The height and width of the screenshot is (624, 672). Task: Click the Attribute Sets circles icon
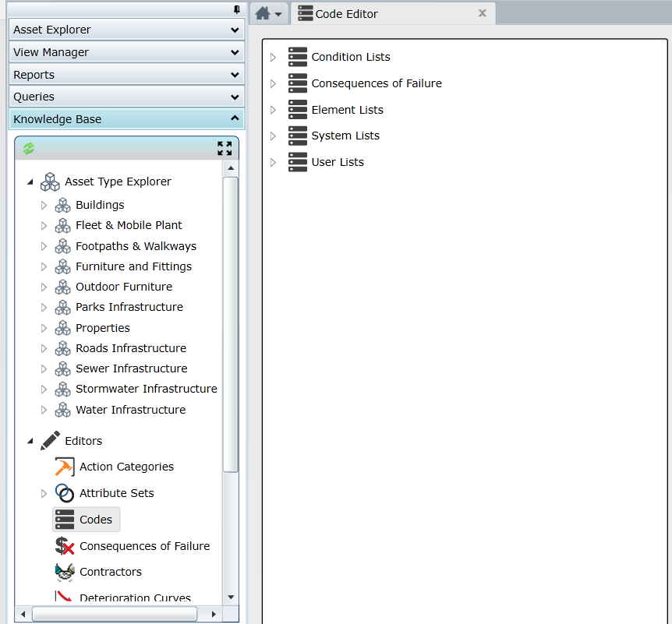(x=65, y=493)
